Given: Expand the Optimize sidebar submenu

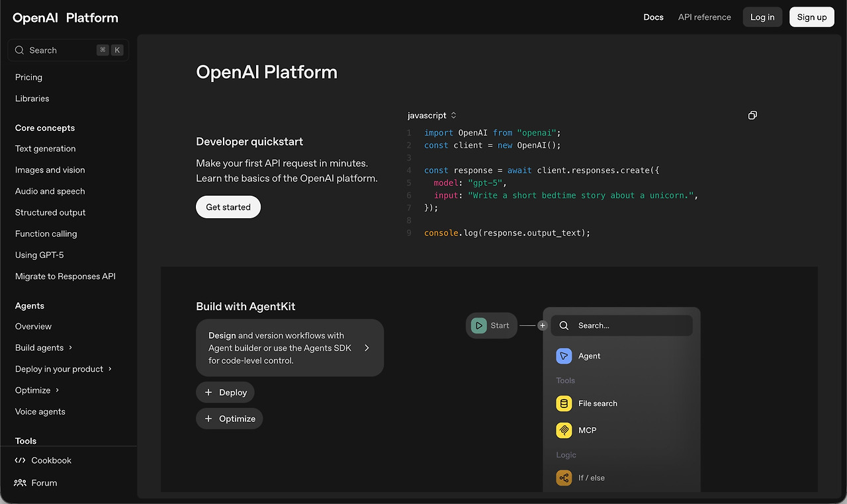Looking at the screenshot, I should (58, 390).
